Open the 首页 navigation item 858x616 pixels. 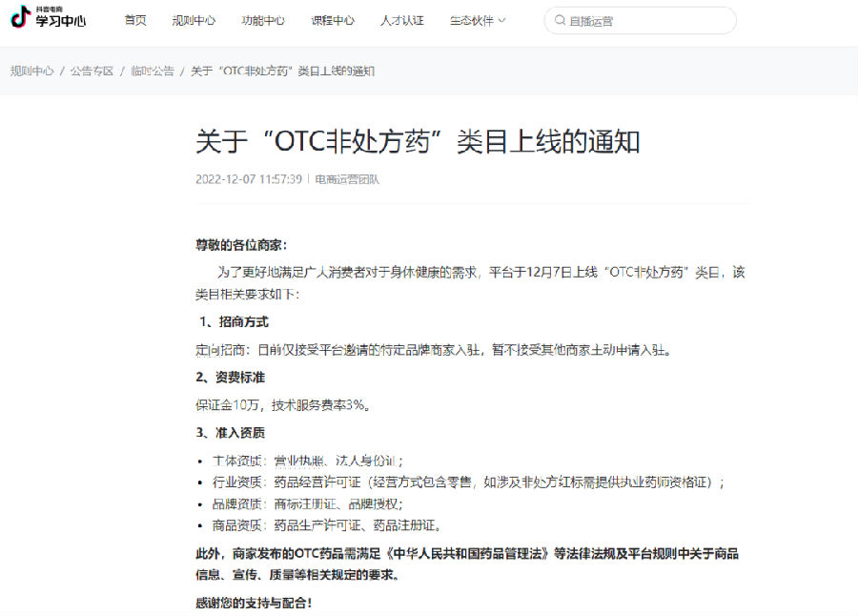135,20
